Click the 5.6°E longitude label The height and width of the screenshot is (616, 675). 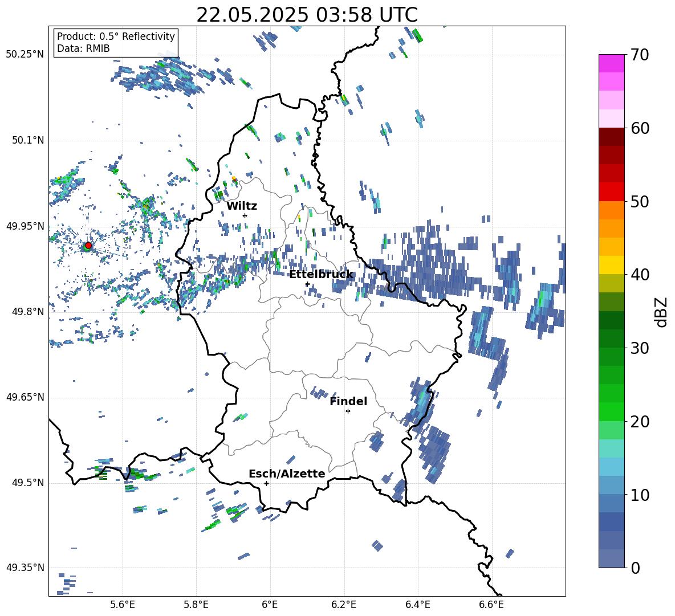pos(123,605)
